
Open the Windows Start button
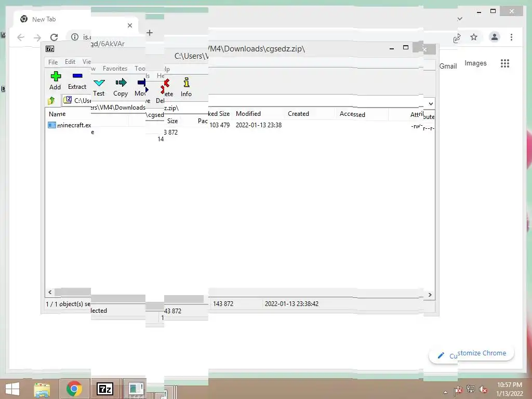click(x=12, y=389)
